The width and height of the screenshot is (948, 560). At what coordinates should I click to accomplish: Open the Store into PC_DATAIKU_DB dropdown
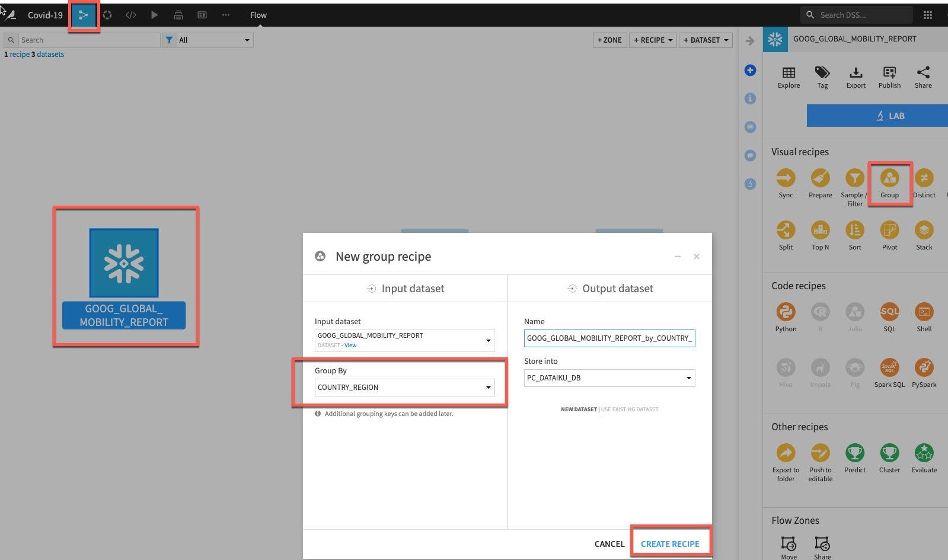point(609,378)
